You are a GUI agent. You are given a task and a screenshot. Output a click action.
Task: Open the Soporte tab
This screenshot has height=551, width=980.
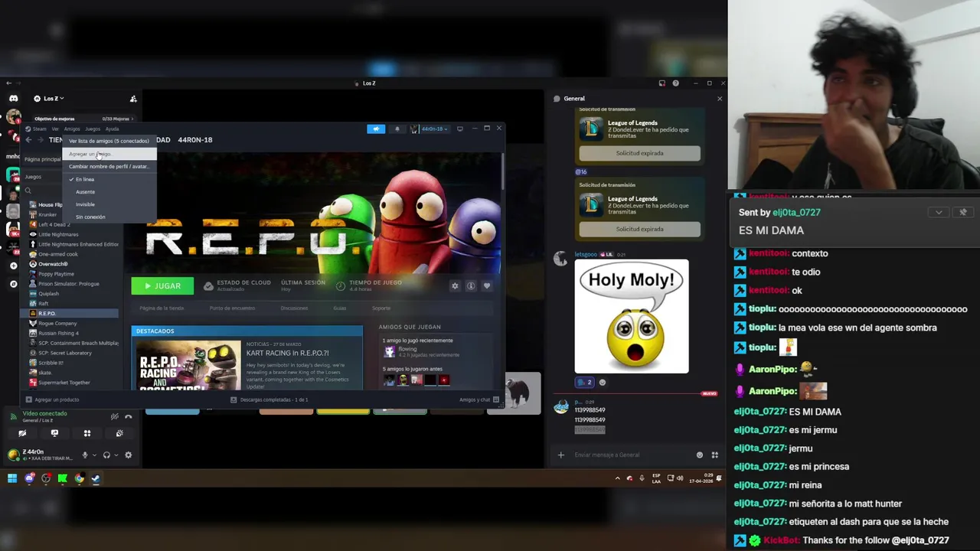[381, 308]
